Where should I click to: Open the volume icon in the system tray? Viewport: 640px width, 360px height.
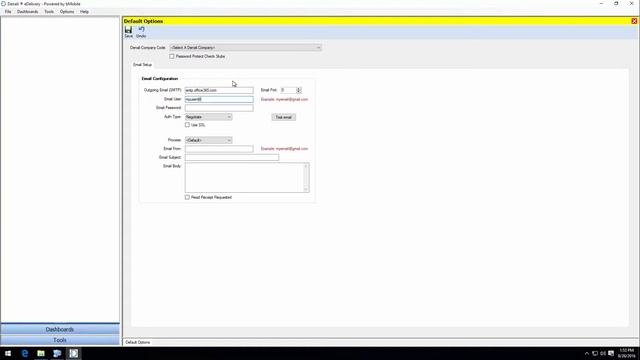603,353
